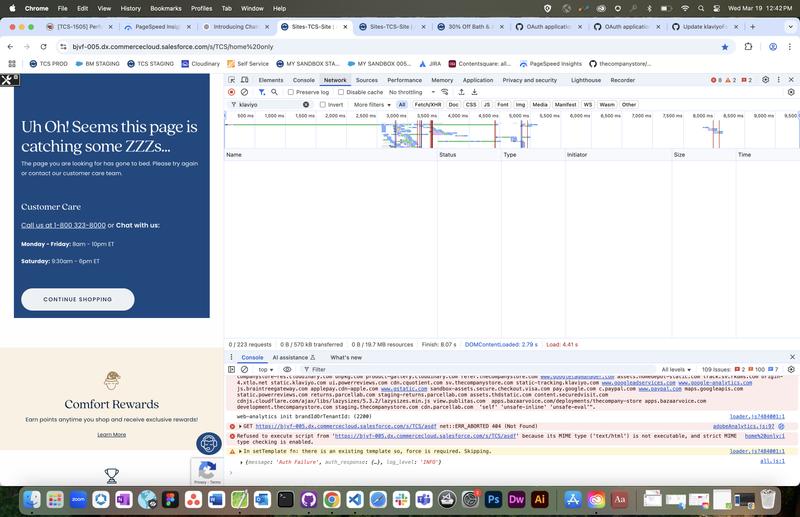Screen dimensions: 800x517
Task: Switch to the Sources tab
Action: click(367, 80)
